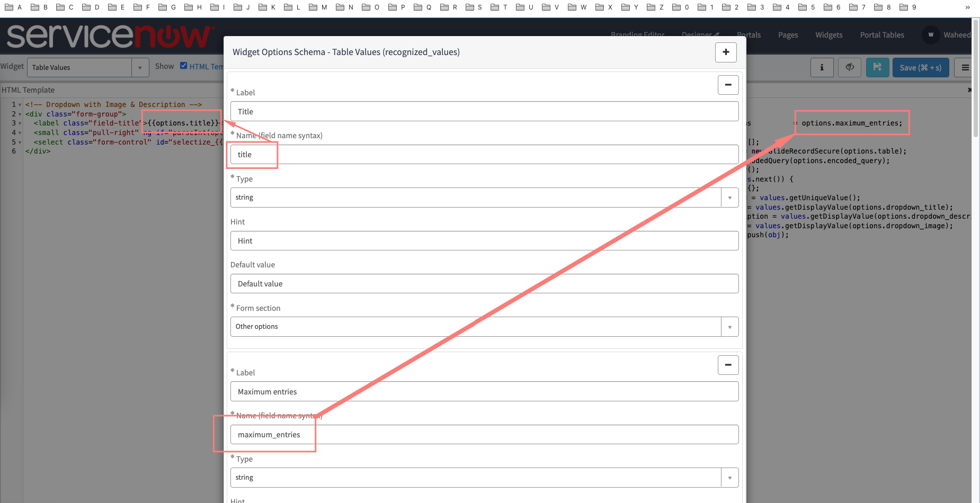Click the info icon in the widget toolbar

point(822,67)
